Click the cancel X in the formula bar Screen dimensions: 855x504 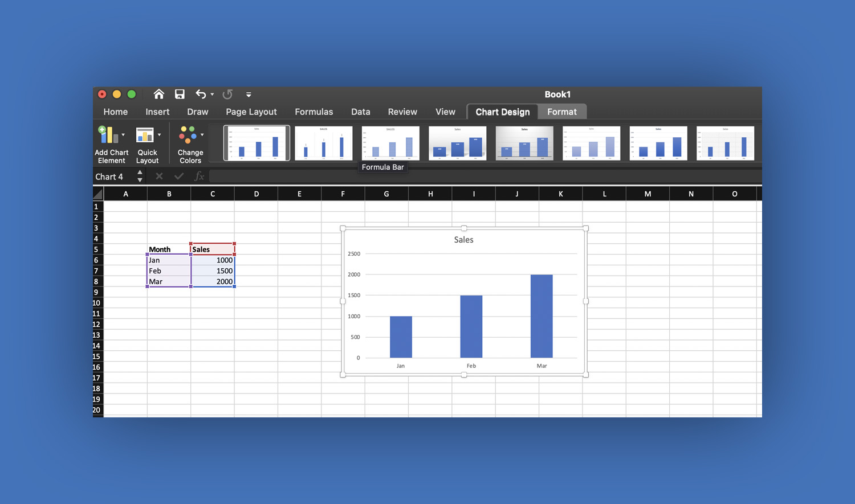(159, 177)
